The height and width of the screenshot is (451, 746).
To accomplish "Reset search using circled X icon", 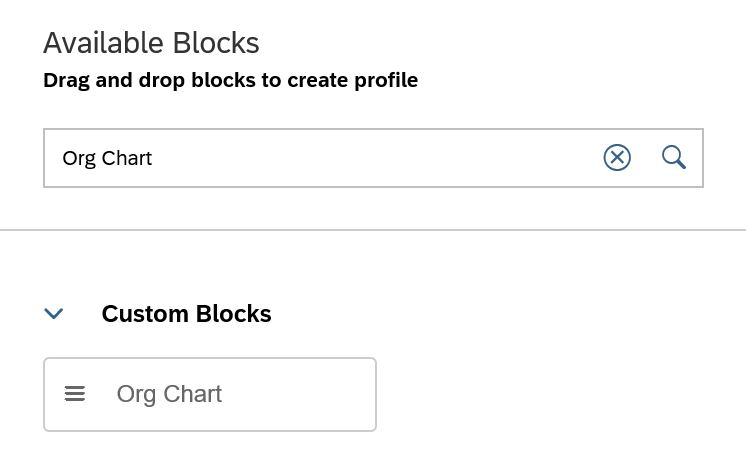I will 617,157.
